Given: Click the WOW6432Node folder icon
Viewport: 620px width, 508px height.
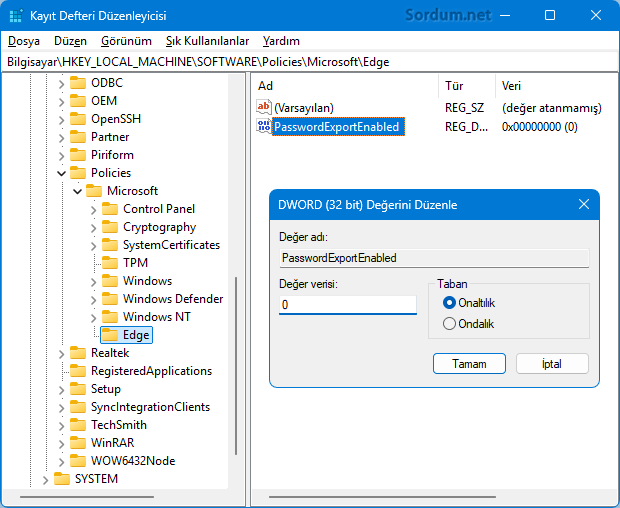Looking at the screenshot, I should pyautogui.click(x=78, y=461).
